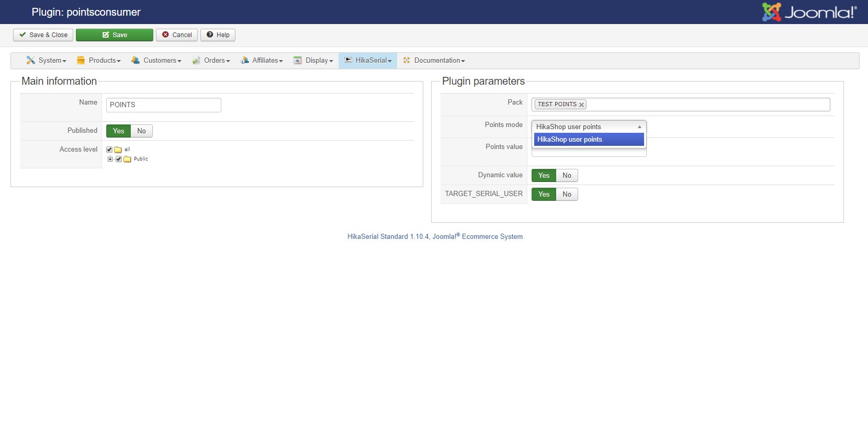Image resolution: width=868 pixels, height=447 pixels.
Task: Click the 'Pack' label
Action: coord(515,102)
